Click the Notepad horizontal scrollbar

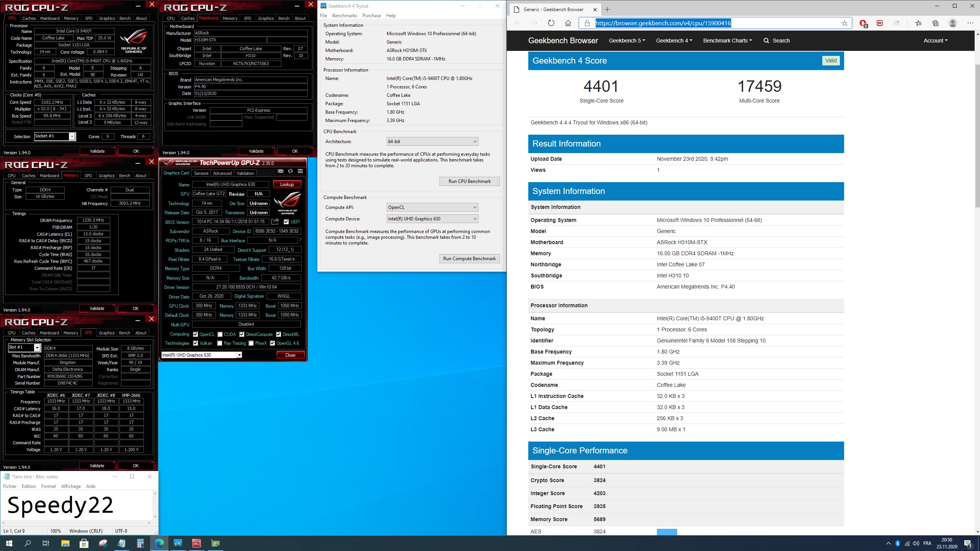click(x=77, y=522)
